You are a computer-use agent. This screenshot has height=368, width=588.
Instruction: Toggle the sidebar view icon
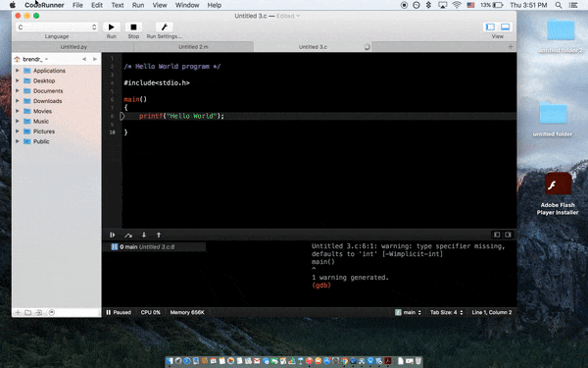tap(490, 27)
